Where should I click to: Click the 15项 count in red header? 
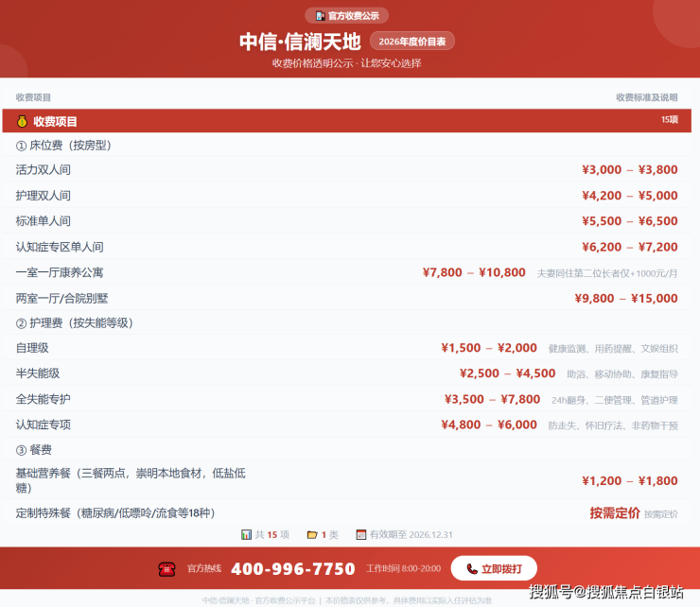click(669, 120)
